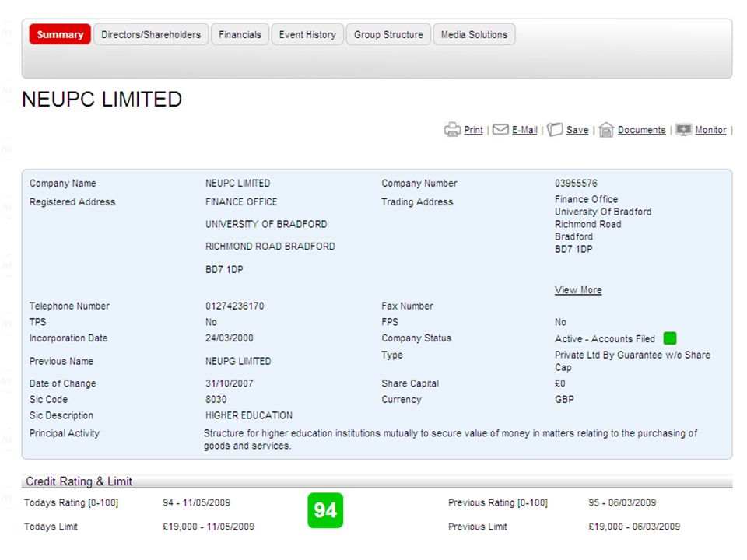Click the green company status indicator
This screenshot has width=747, height=560.
coord(670,338)
